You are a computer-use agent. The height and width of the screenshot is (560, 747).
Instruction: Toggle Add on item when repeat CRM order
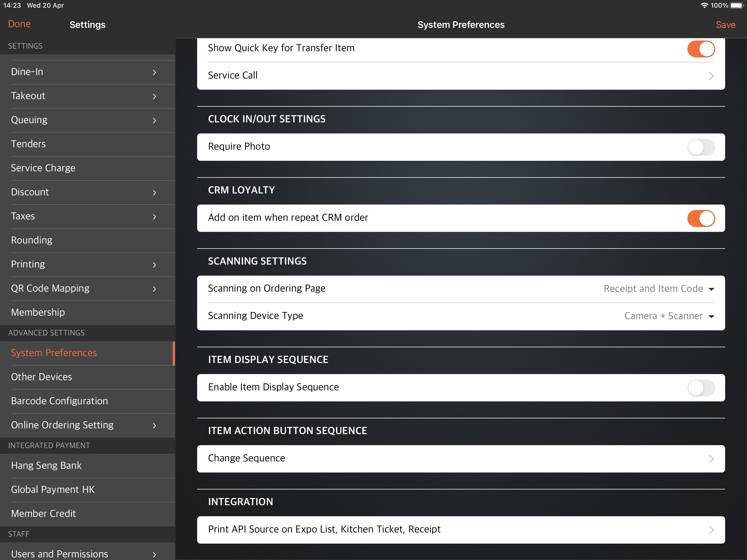click(x=701, y=218)
